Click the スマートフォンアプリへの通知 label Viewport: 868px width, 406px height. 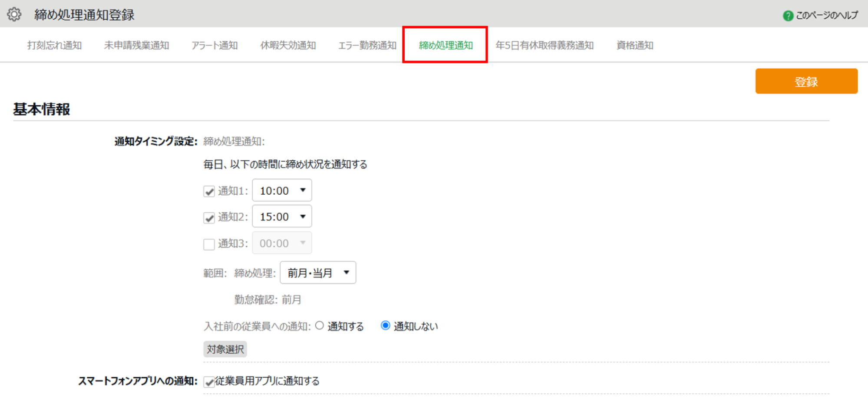coord(138,381)
